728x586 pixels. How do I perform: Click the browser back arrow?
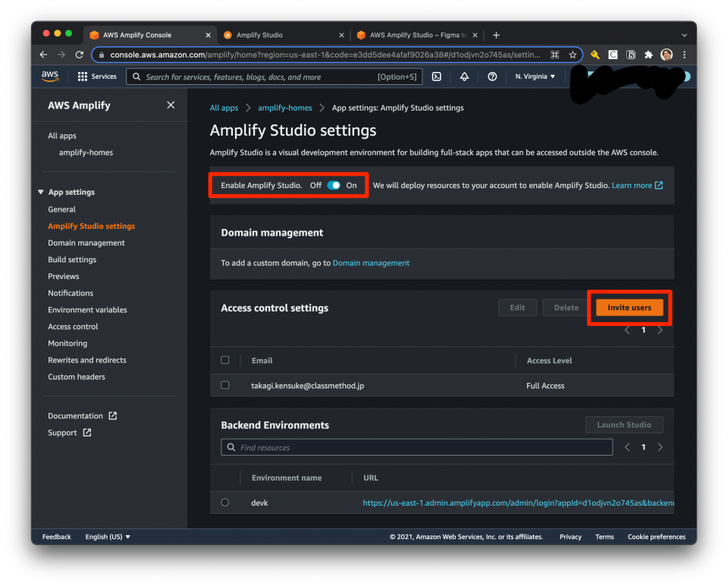click(44, 55)
